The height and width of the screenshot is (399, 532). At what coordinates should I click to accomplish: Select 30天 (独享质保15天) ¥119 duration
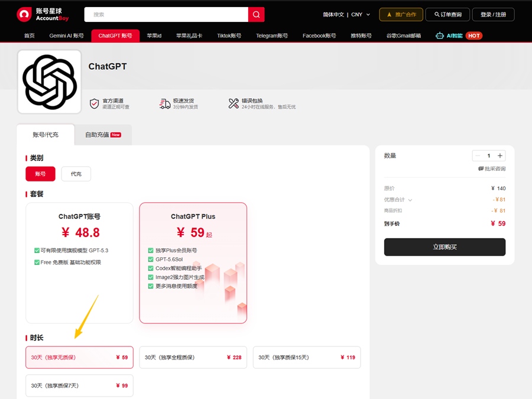(x=307, y=357)
